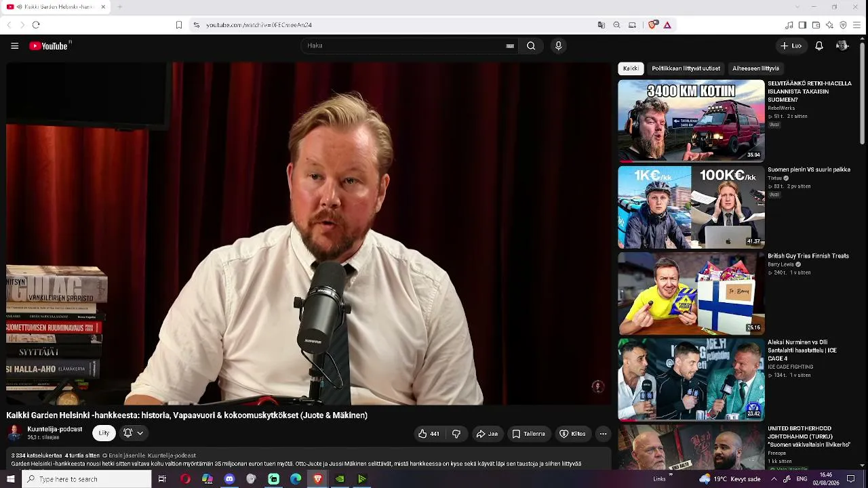The image size is (868, 488).
Task: Go to the YouTube home logo
Action: tap(50, 46)
